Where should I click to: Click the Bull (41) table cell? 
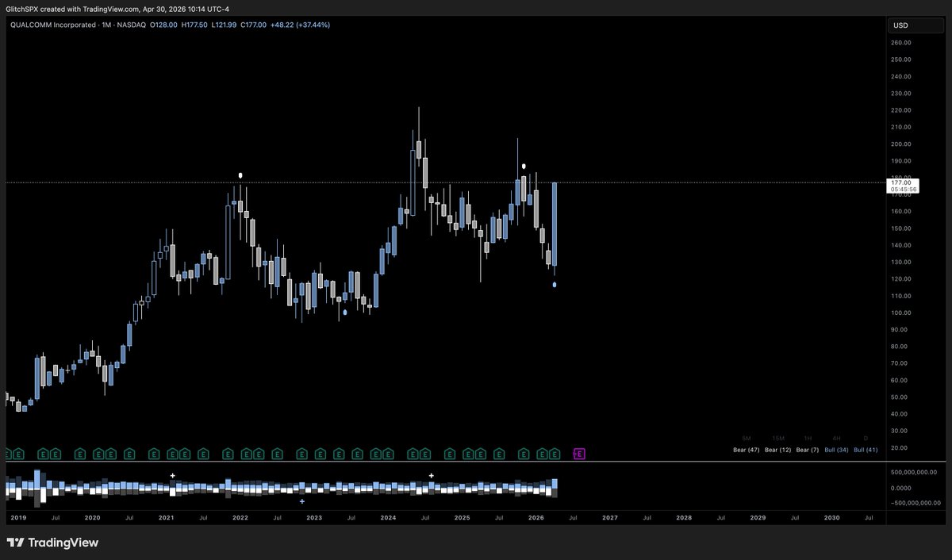click(x=866, y=451)
